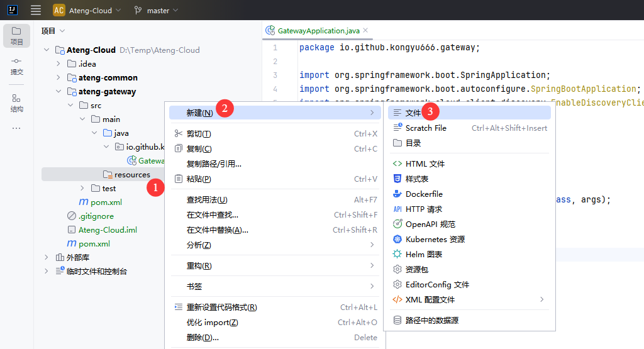Screen dimensions: 644x349
Task: Expand the ateng-common module
Action: 58,77
